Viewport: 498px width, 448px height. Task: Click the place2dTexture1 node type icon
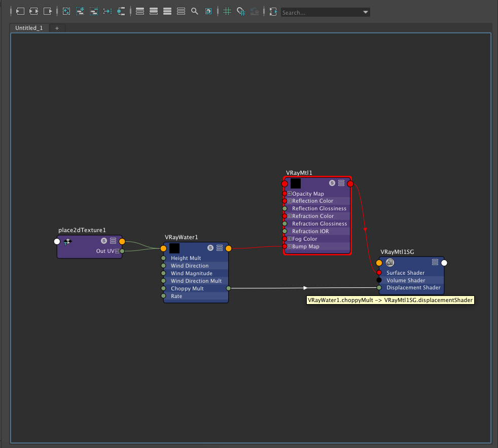point(67,242)
